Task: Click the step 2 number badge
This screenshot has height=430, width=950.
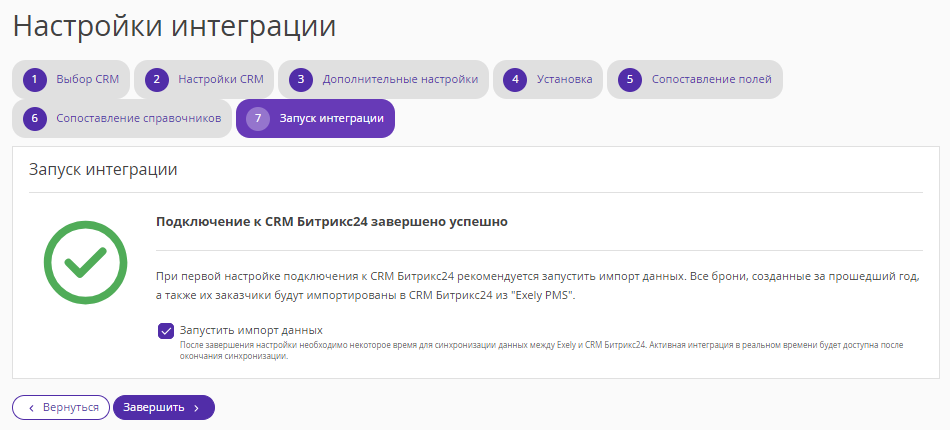Action: [x=156, y=79]
